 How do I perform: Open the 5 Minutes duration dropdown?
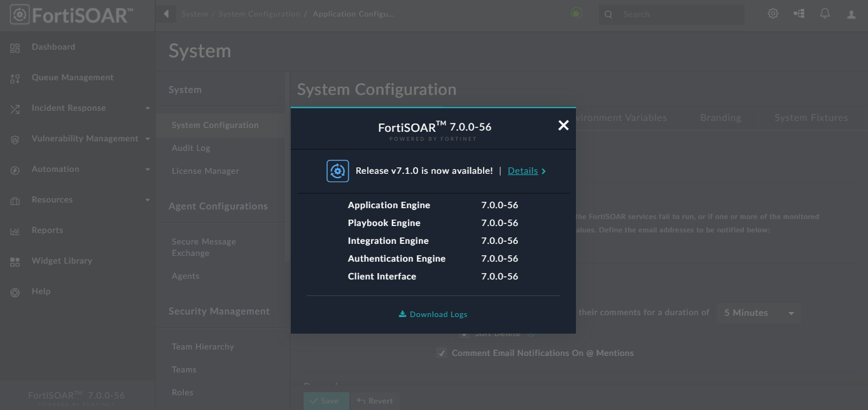coord(759,313)
